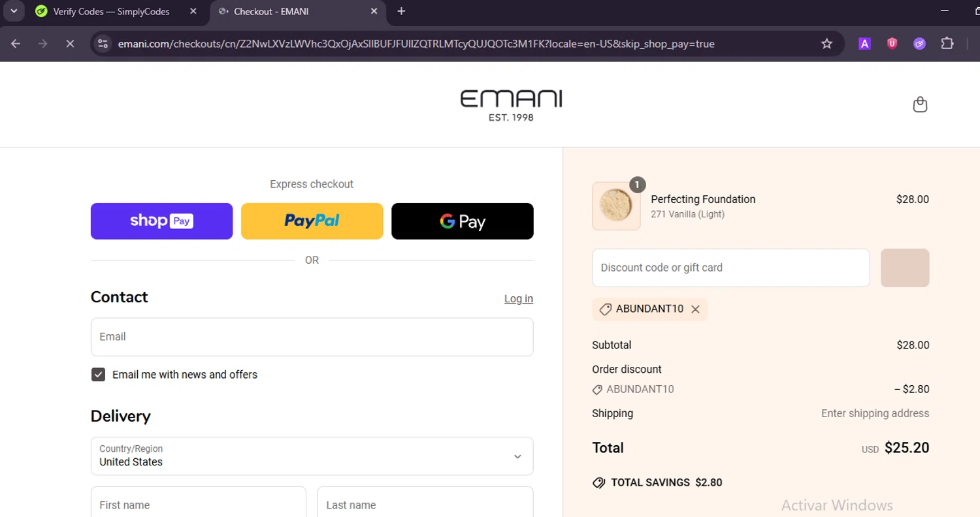980x517 pixels.
Task: Click the Subtotal $28.00 amount
Action: click(913, 345)
